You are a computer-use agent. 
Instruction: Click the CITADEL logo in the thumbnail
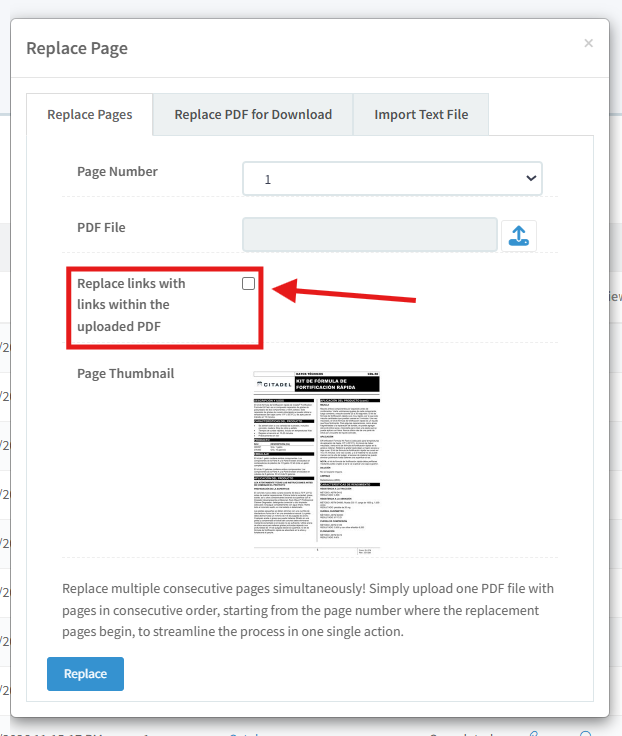pos(276,385)
